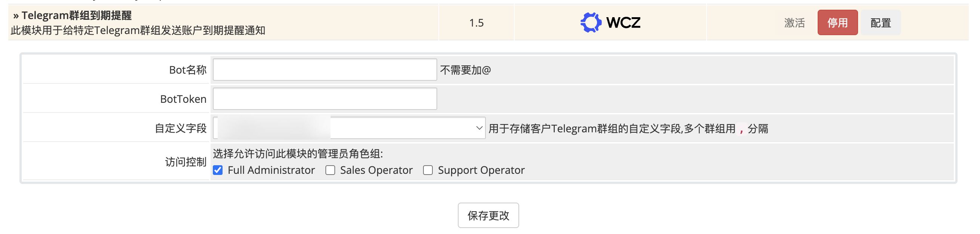
Task: Click the module version number 1.5
Action: [476, 23]
